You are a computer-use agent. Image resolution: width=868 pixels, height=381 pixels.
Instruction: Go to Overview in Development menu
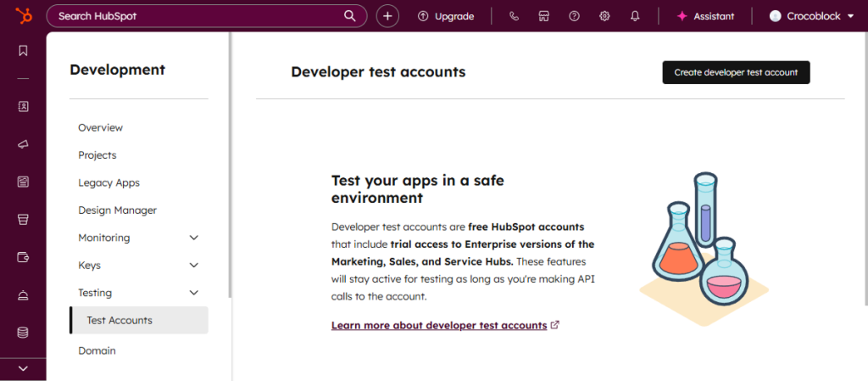[x=100, y=127]
